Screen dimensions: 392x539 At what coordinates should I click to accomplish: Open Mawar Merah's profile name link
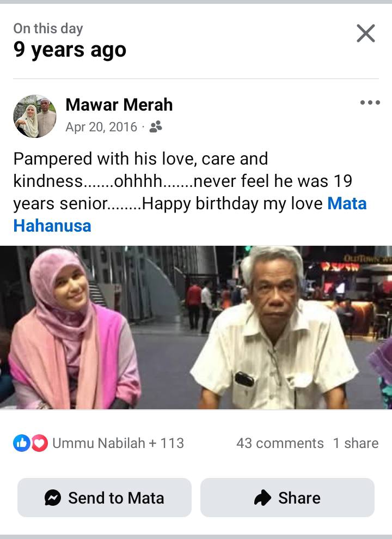[119, 105]
